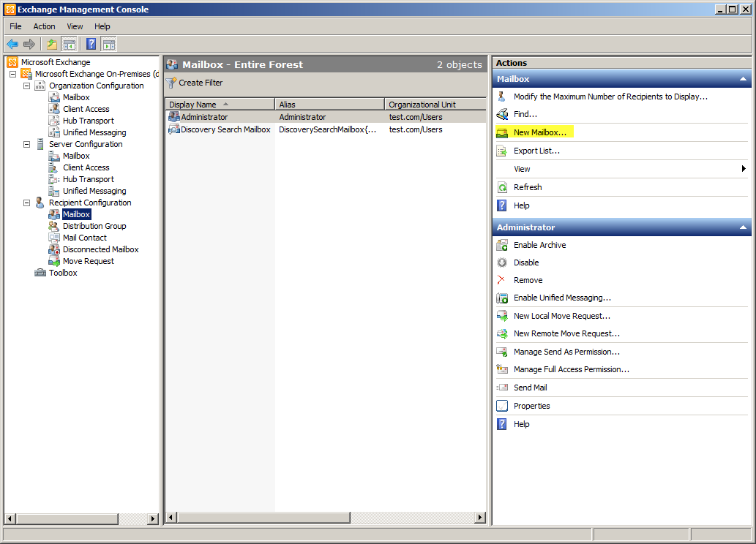Viewport: 756px width, 544px height.
Task: Click the mailbox list horizontal scrollbar thumb
Action: pyautogui.click(x=263, y=518)
